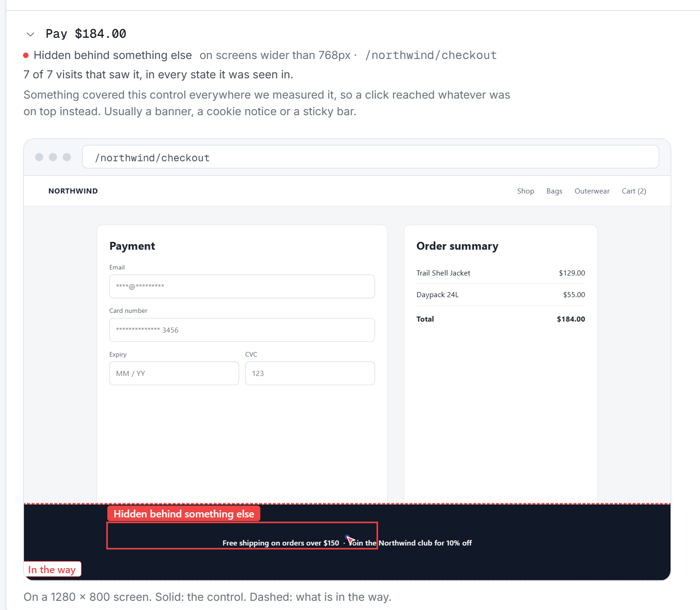Open the /northwind/checkout path in the issue header

(x=431, y=55)
